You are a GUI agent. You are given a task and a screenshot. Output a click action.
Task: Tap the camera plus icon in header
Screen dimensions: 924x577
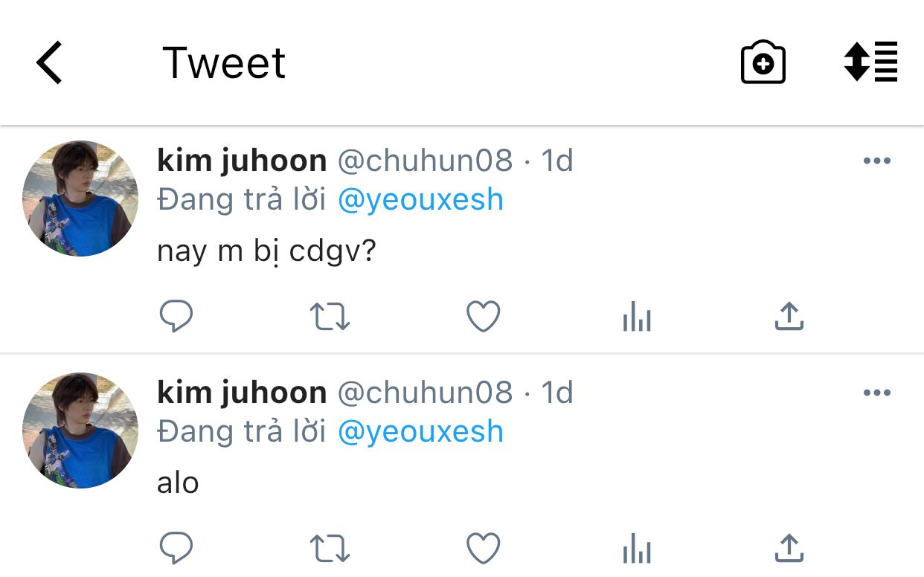click(x=763, y=63)
